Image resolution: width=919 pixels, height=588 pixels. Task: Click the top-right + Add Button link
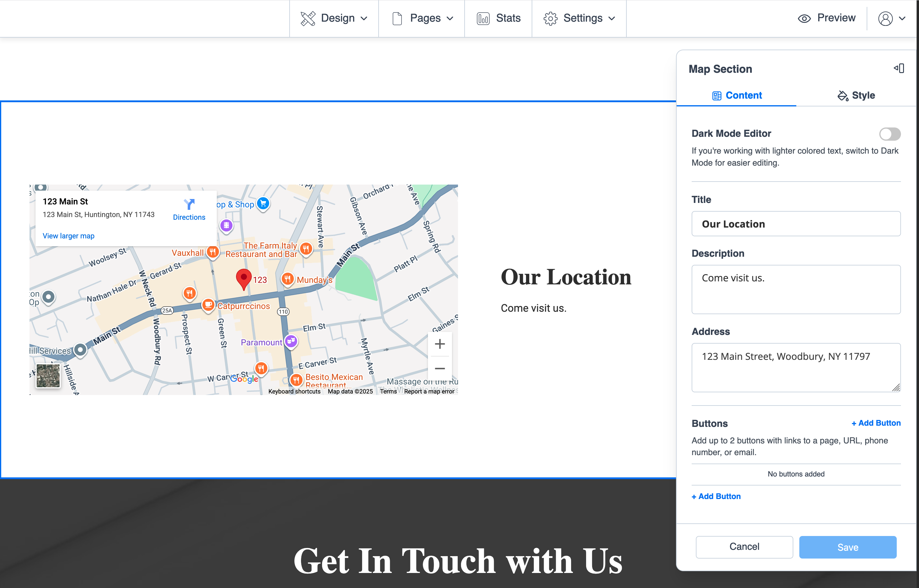tap(876, 423)
